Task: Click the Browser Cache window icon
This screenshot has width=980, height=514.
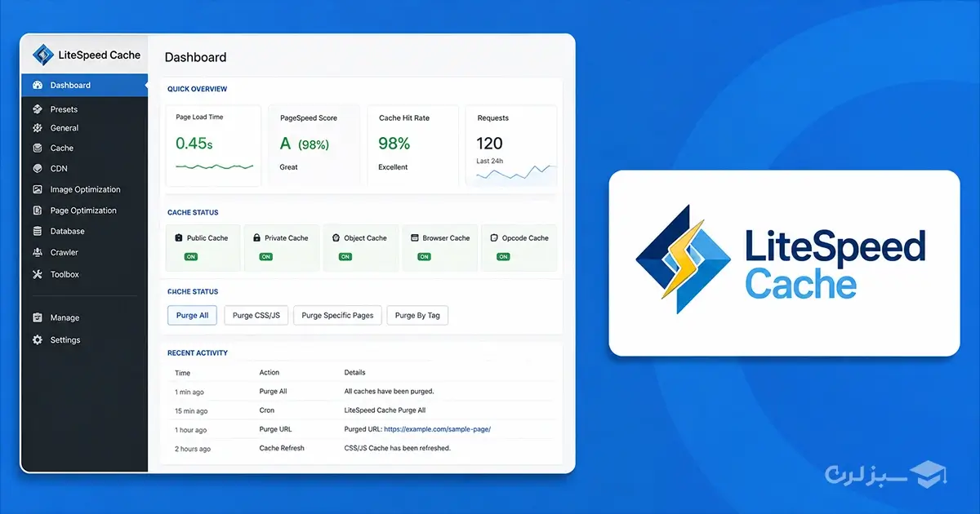Action: pos(415,238)
